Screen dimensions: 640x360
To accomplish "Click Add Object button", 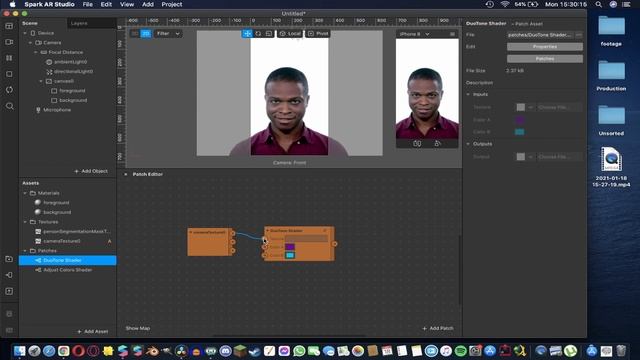I will coord(91,171).
